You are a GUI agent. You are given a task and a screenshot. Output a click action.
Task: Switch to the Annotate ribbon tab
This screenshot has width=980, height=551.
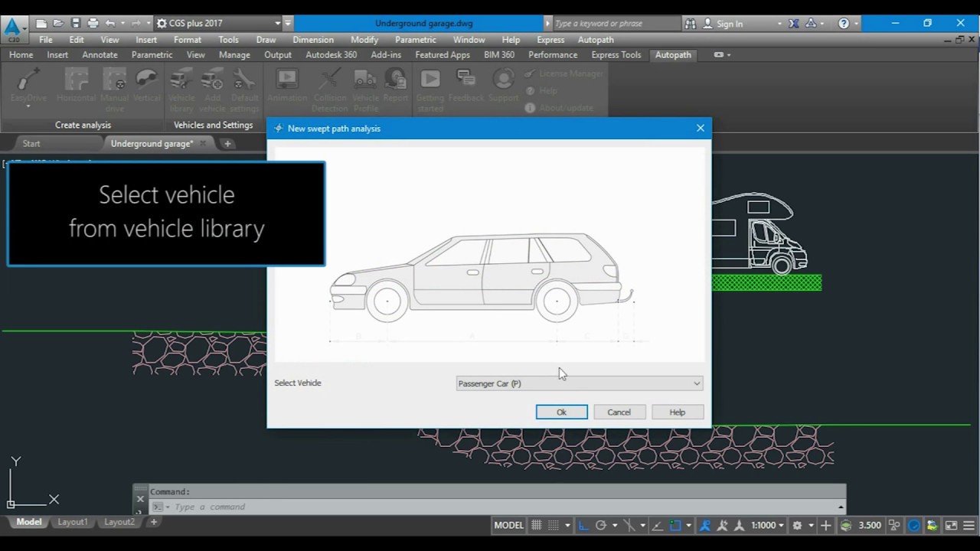click(x=100, y=55)
